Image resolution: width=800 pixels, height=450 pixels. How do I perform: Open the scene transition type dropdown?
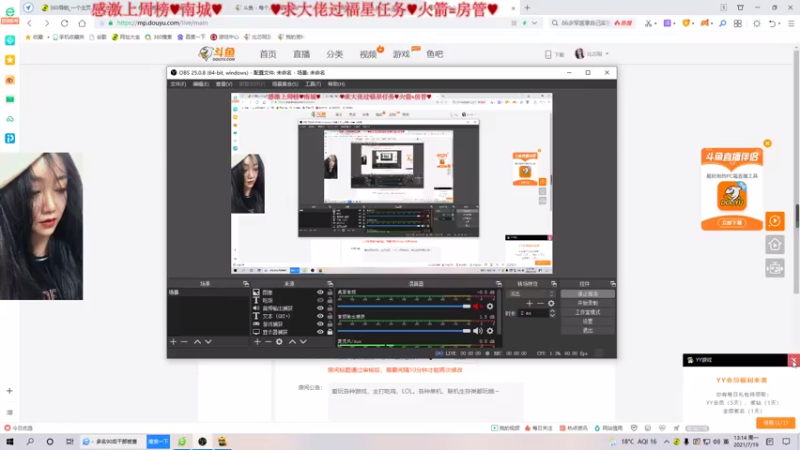click(x=530, y=294)
